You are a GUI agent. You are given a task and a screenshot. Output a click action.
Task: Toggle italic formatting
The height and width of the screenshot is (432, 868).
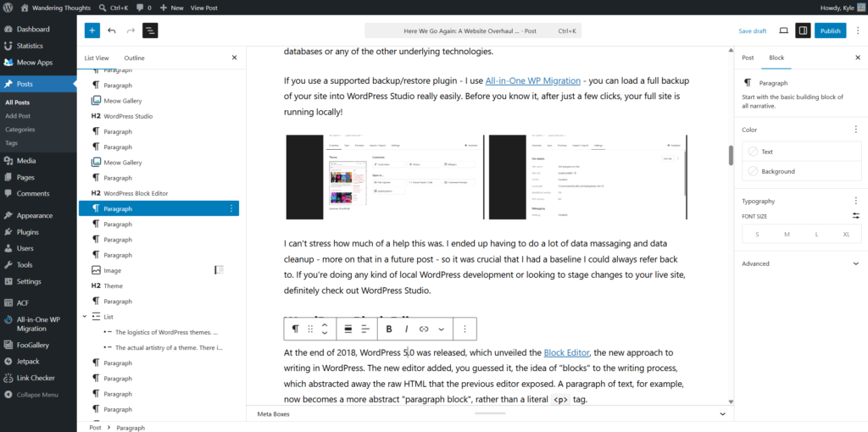coord(406,330)
